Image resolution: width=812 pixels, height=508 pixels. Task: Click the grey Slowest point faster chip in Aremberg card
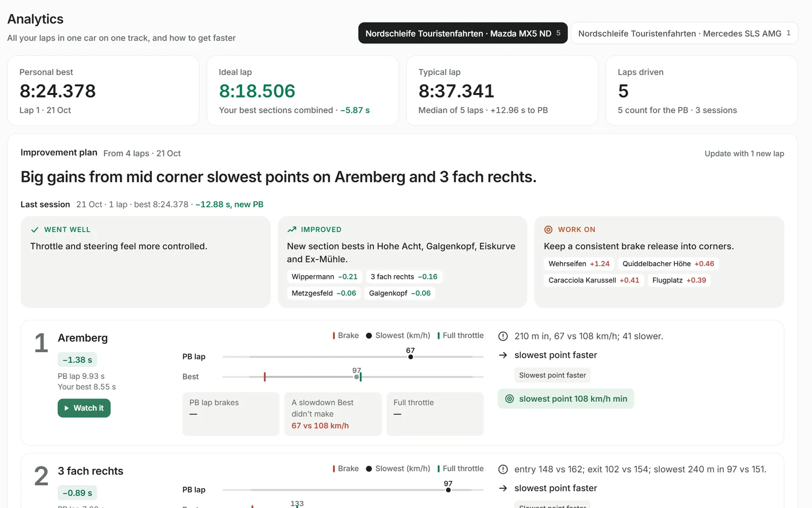pos(552,375)
